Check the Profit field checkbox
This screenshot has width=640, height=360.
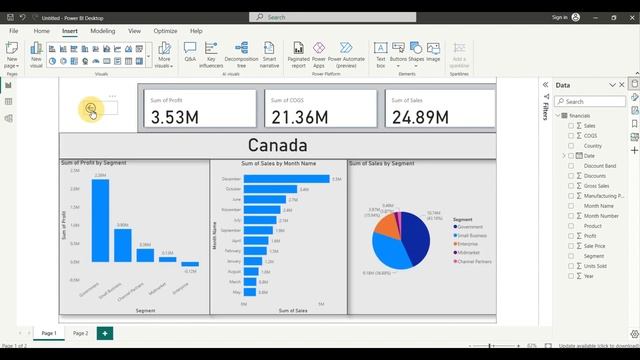tap(571, 236)
